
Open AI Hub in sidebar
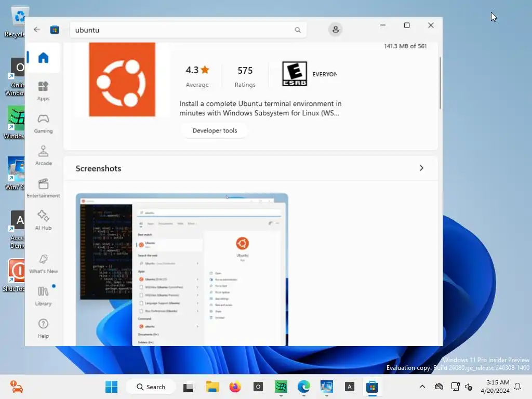[43, 220]
